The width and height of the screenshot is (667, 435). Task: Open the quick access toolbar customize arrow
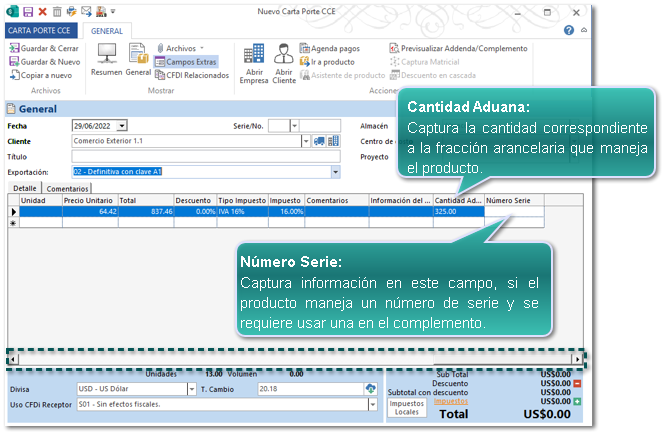pos(113,12)
